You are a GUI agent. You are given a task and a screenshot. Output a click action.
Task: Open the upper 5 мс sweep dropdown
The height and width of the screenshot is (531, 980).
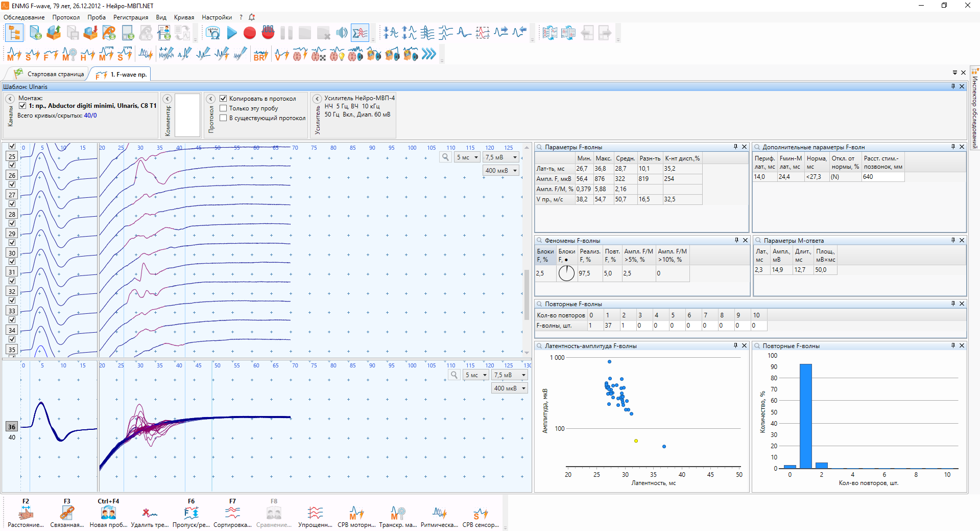[467, 157]
